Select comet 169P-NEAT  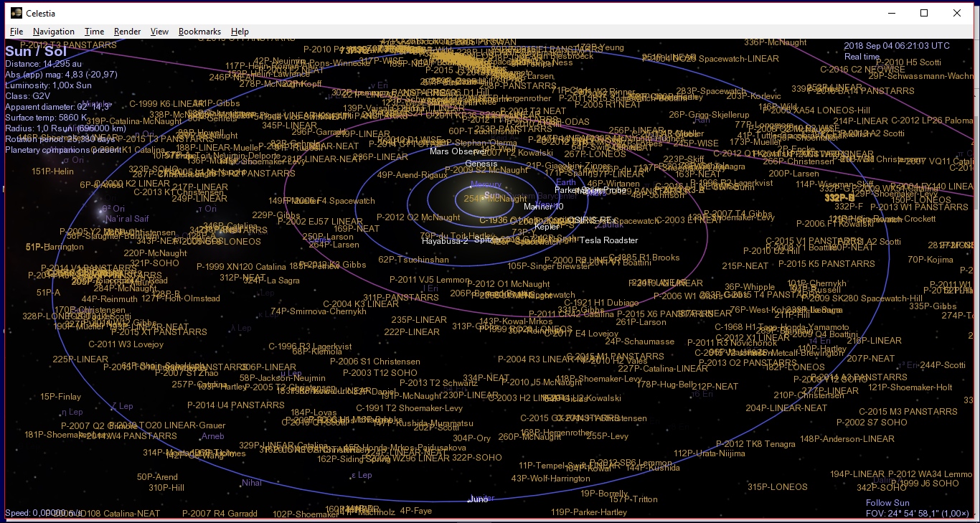(x=357, y=229)
